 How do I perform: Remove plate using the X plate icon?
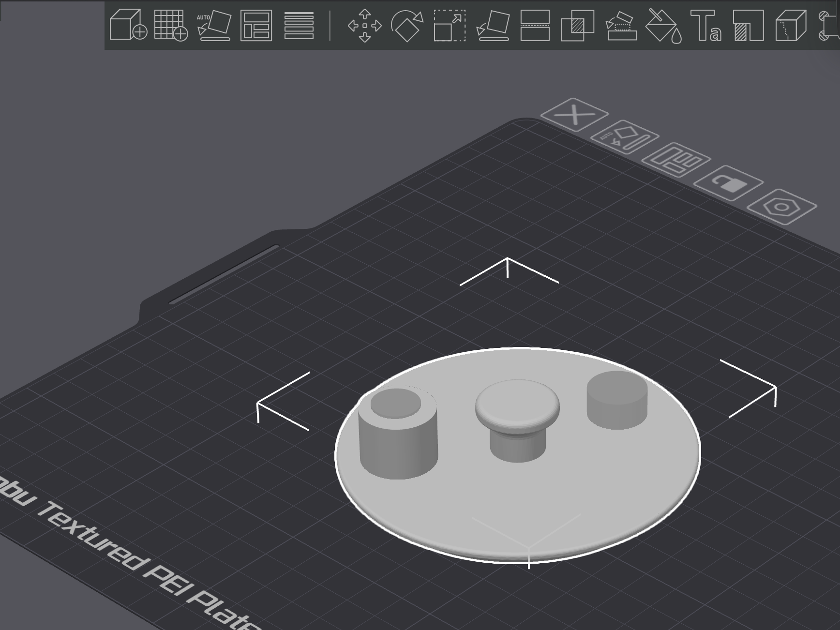574,115
